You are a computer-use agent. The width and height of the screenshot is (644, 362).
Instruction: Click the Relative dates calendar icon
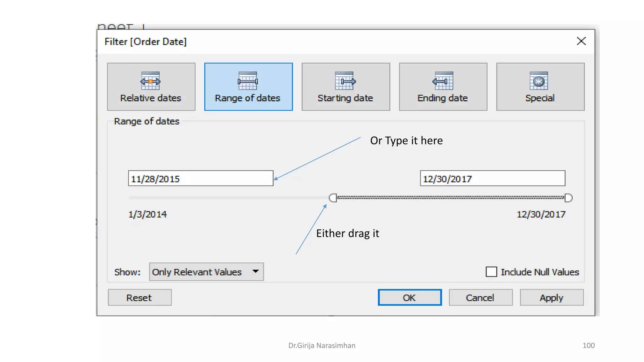click(150, 81)
